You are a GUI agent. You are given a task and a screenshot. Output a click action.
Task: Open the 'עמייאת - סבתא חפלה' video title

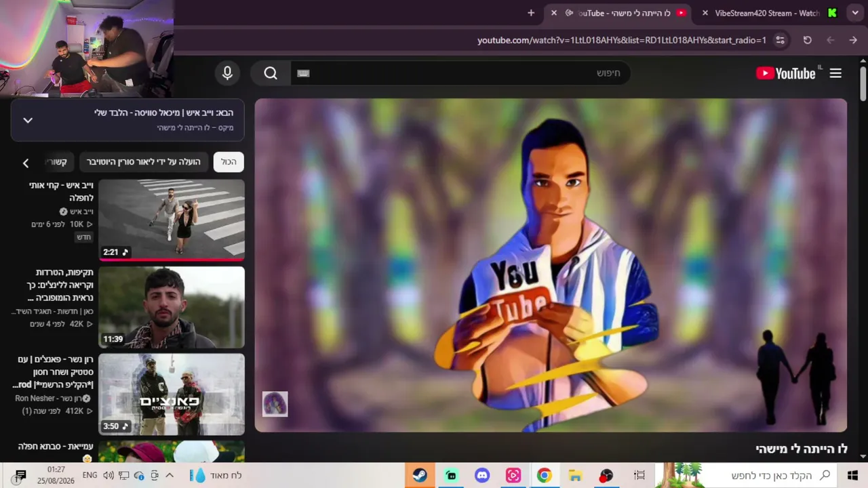pos(56,447)
